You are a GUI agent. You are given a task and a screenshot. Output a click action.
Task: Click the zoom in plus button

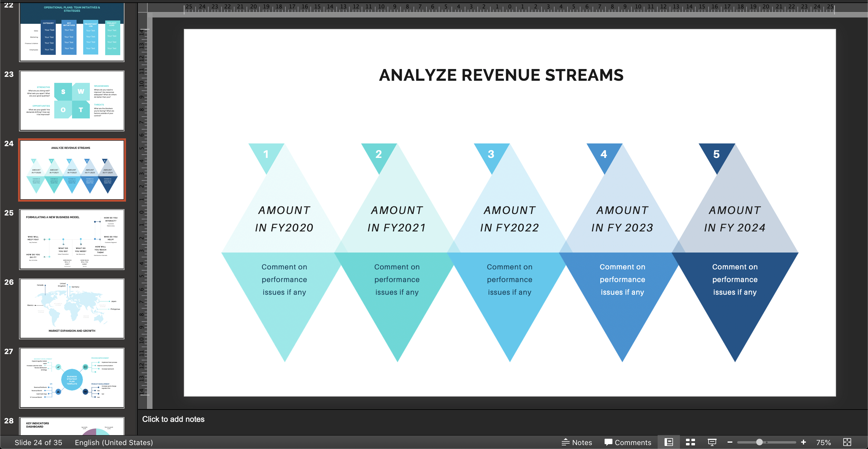click(803, 442)
